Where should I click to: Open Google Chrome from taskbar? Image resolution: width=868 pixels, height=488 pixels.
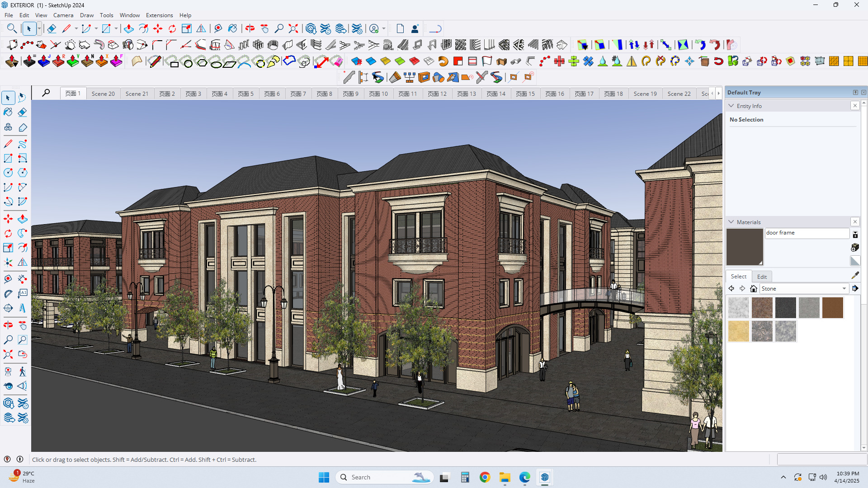pos(485,477)
